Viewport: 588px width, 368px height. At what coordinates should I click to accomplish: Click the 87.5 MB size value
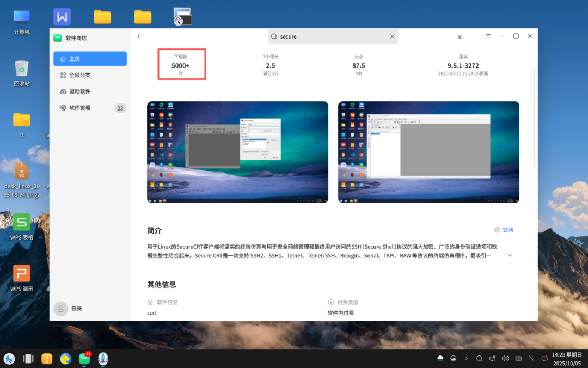pyautogui.click(x=358, y=65)
